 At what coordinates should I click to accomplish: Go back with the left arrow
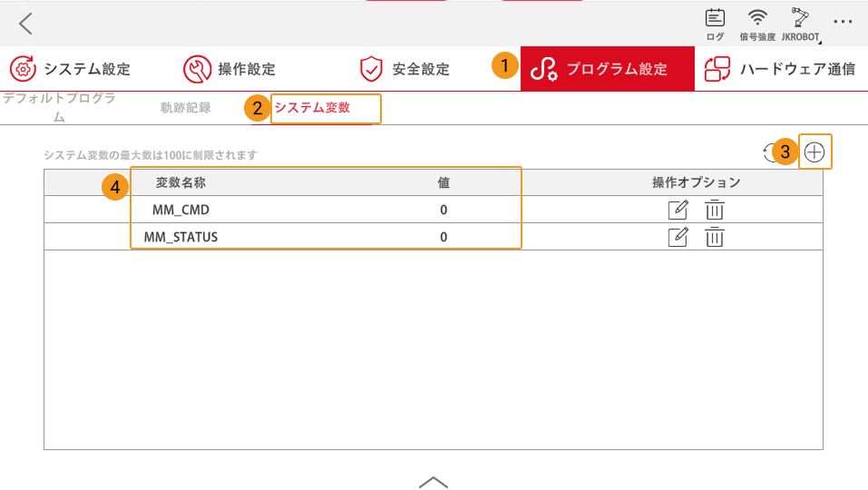point(25,24)
